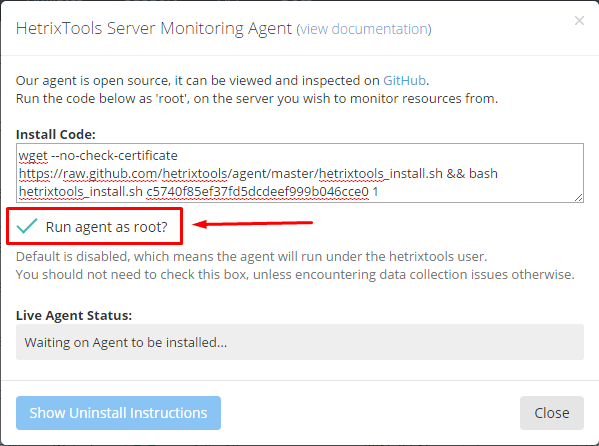599x446 pixels.
Task: Click the raw.github.com URL in install code
Action: pyautogui.click(x=230, y=174)
